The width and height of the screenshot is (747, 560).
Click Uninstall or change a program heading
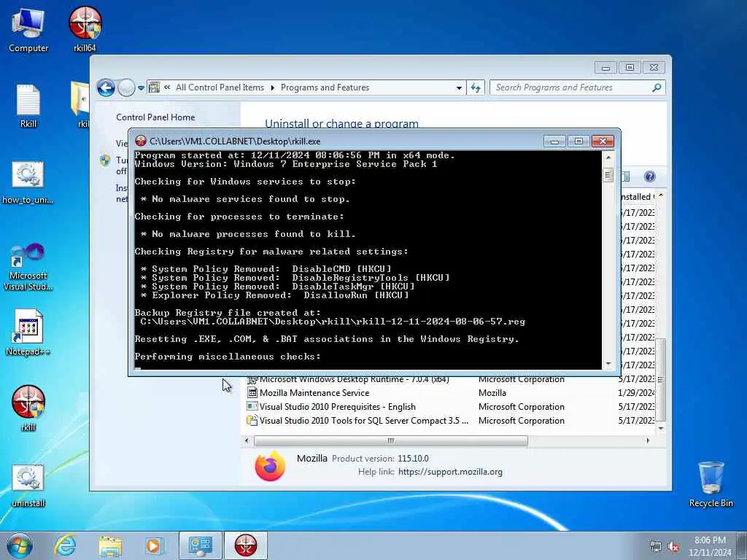(x=341, y=123)
